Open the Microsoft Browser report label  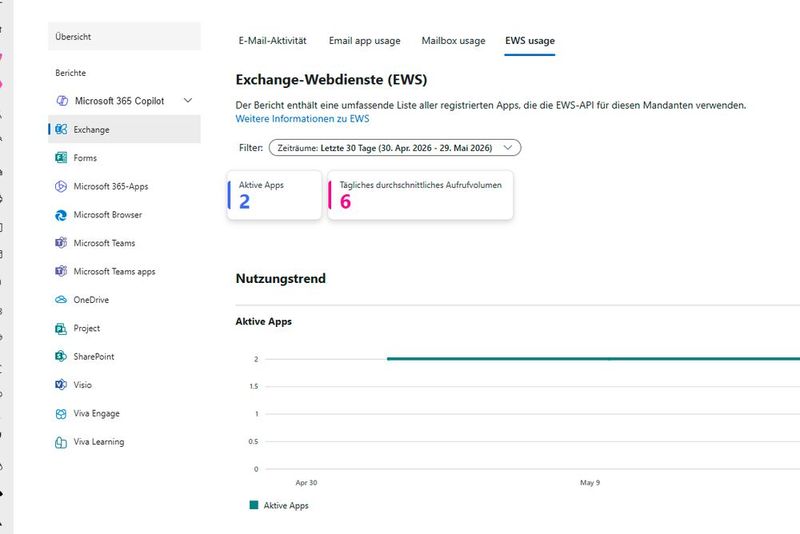[108, 215]
